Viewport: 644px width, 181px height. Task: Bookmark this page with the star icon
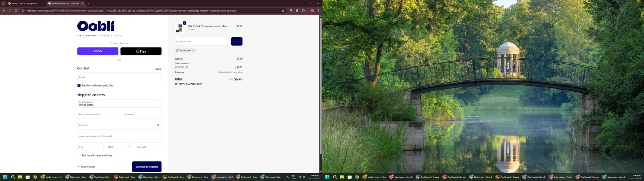[283, 11]
